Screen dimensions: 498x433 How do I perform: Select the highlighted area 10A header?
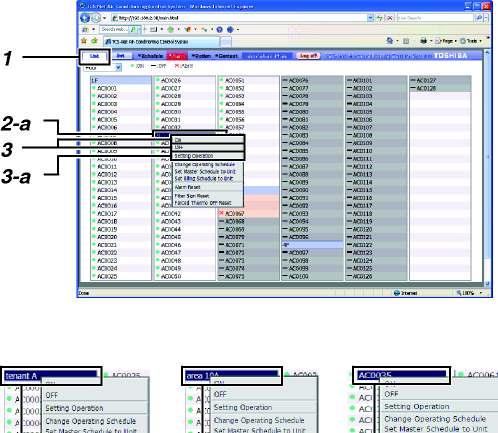coord(232,376)
